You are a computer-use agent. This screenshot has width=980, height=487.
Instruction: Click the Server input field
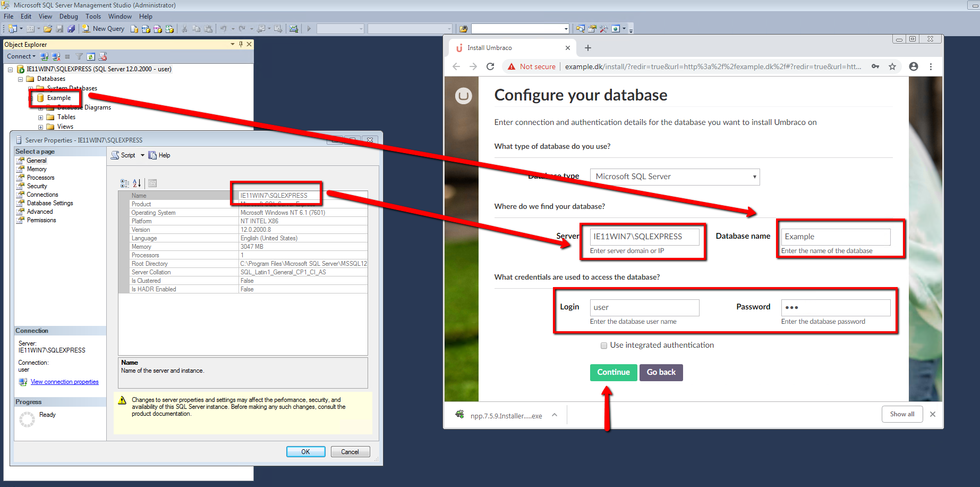pyautogui.click(x=644, y=237)
